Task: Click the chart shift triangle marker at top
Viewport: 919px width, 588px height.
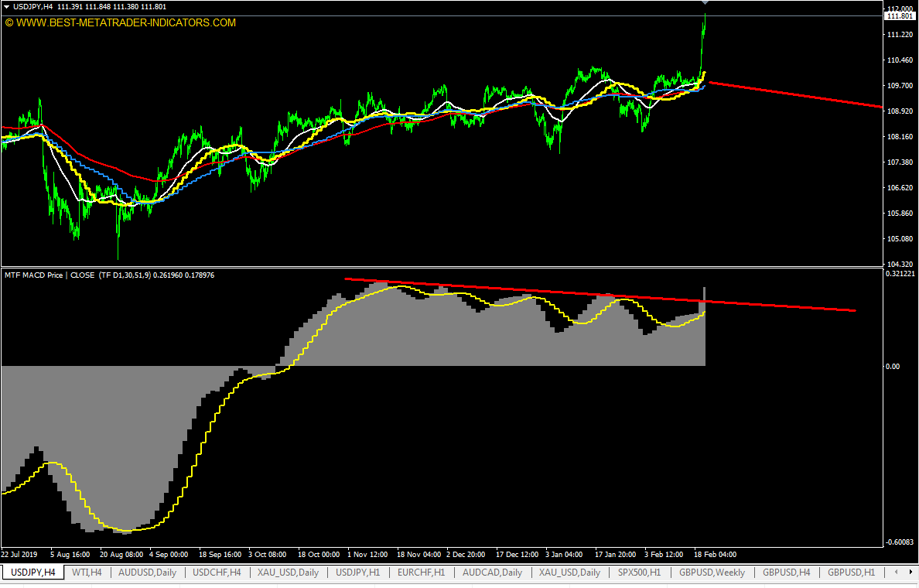Action: pyautogui.click(x=705, y=3)
